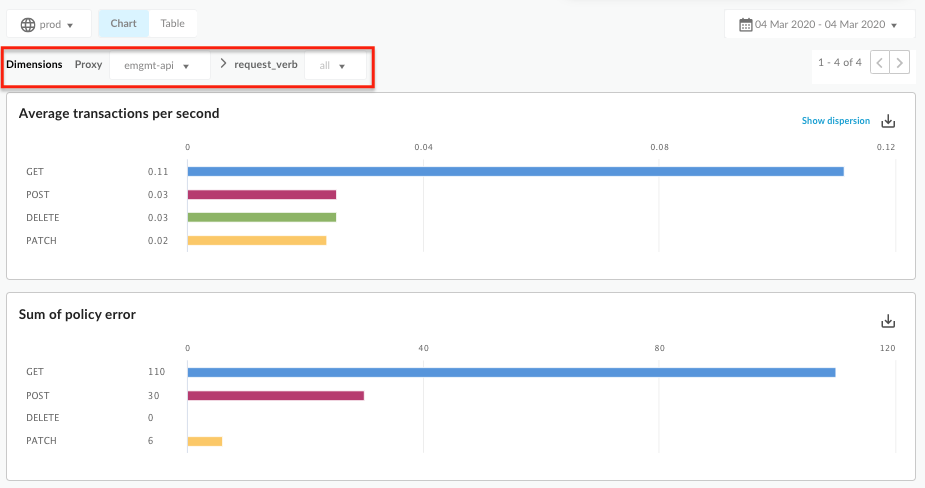Viewport: 925px width, 488px height.
Task: Go to the previous page arrow
Action: coord(879,63)
